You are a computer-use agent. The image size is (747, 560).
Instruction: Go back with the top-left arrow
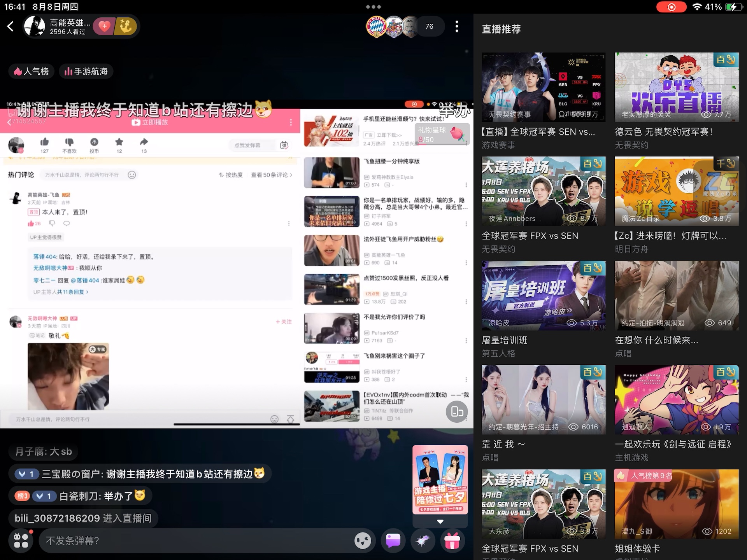coord(11,26)
